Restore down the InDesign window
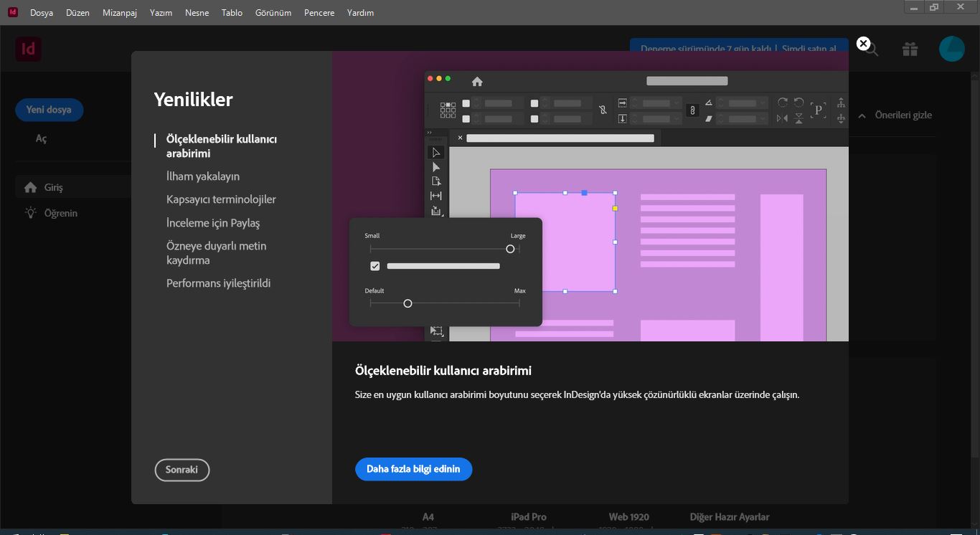The height and width of the screenshot is (535, 980). (933, 7)
